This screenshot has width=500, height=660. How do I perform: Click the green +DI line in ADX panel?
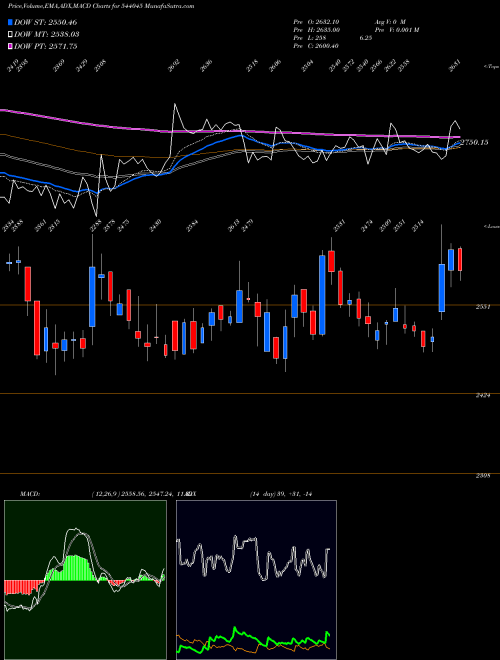[253, 640]
